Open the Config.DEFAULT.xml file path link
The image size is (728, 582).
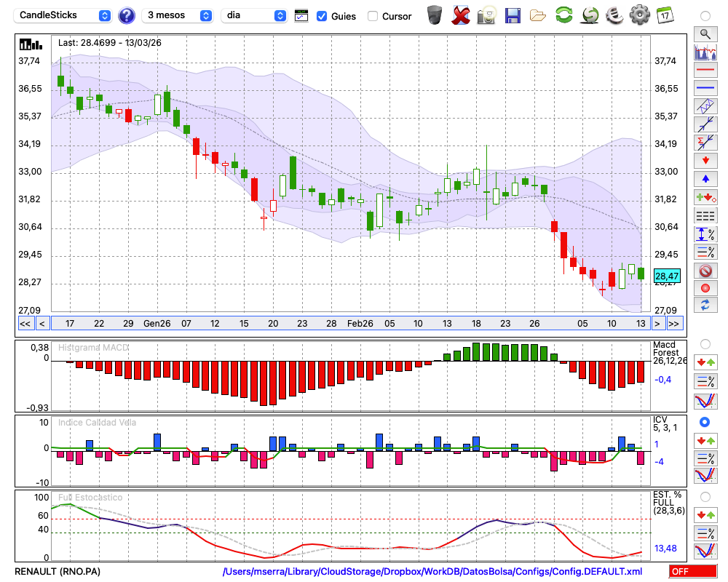(432, 572)
